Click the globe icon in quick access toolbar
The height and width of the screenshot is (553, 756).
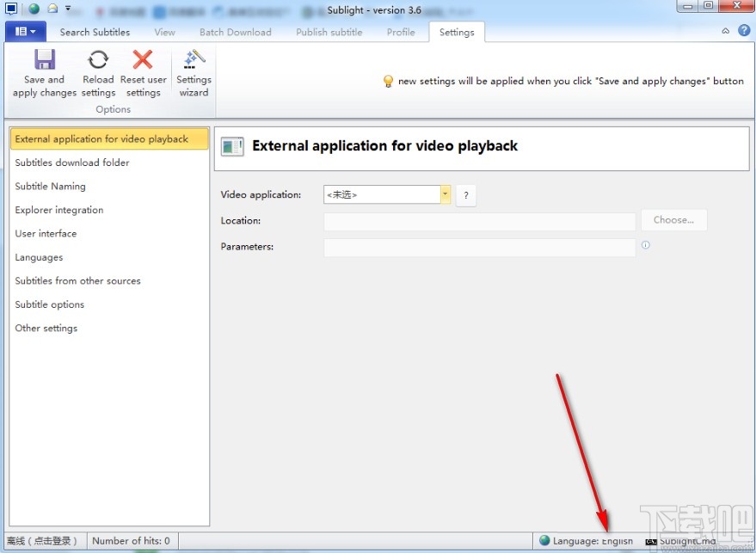pos(34,9)
